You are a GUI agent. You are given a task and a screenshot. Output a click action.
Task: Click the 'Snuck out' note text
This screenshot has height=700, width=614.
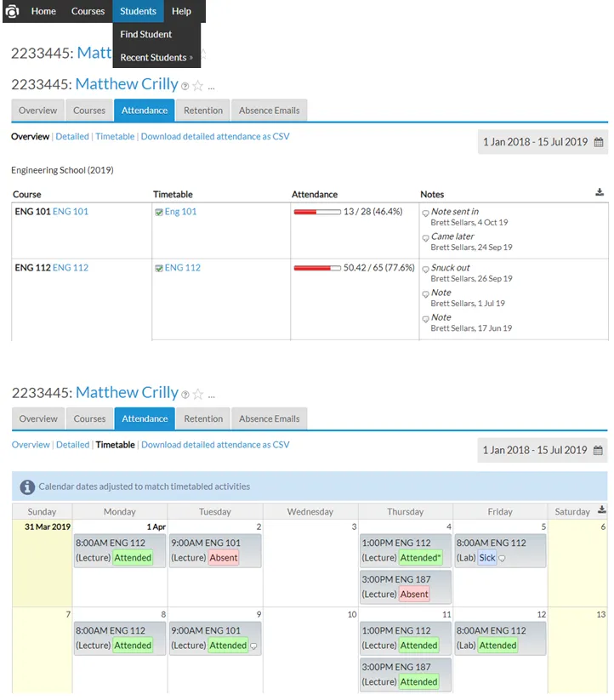click(x=450, y=267)
